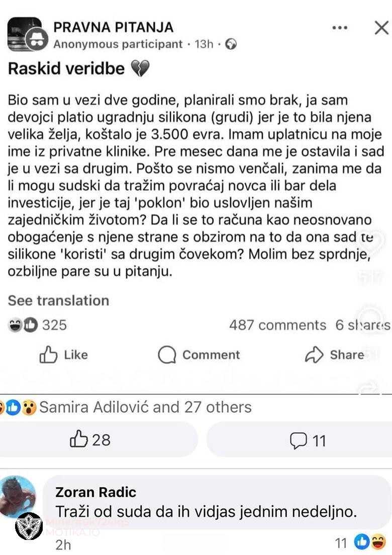Click the shocked-face reaction emoji near Samira Adilović

coord(29,408)
